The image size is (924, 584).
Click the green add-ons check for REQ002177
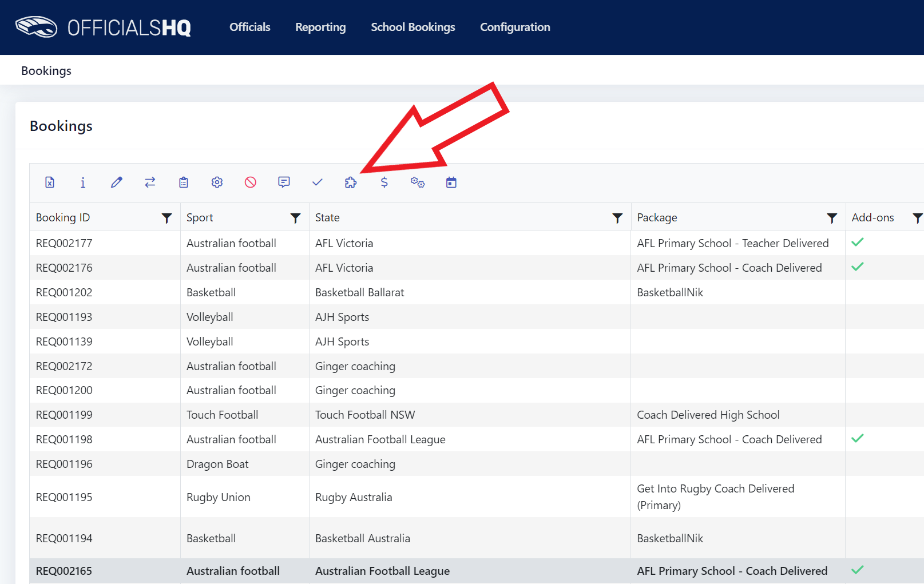pyautogui.click(x=858, y=243)
